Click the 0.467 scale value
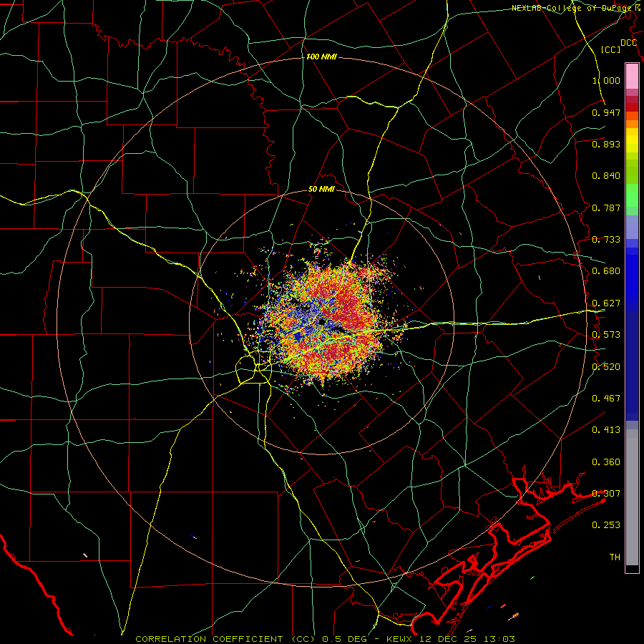 click(x=606, y=399)
